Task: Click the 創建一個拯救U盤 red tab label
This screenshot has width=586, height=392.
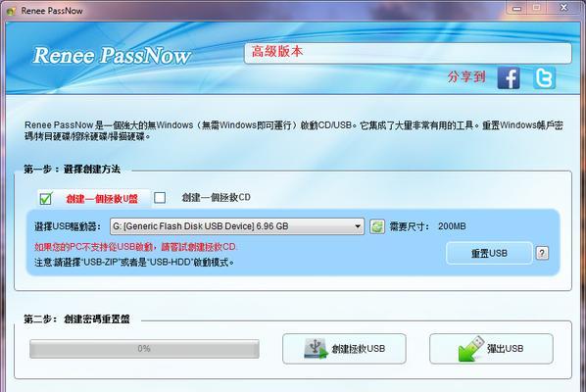Action: click(102, 199)
